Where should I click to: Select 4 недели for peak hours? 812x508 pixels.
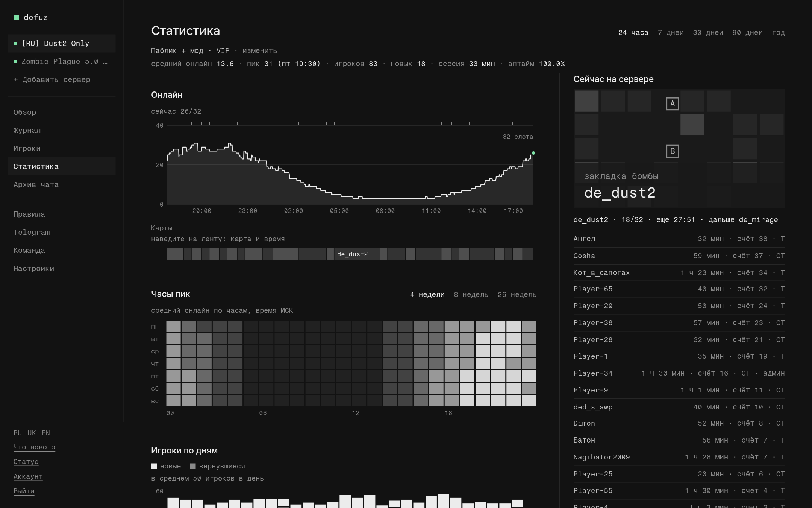pyautogui.click(x=427, y=295)
